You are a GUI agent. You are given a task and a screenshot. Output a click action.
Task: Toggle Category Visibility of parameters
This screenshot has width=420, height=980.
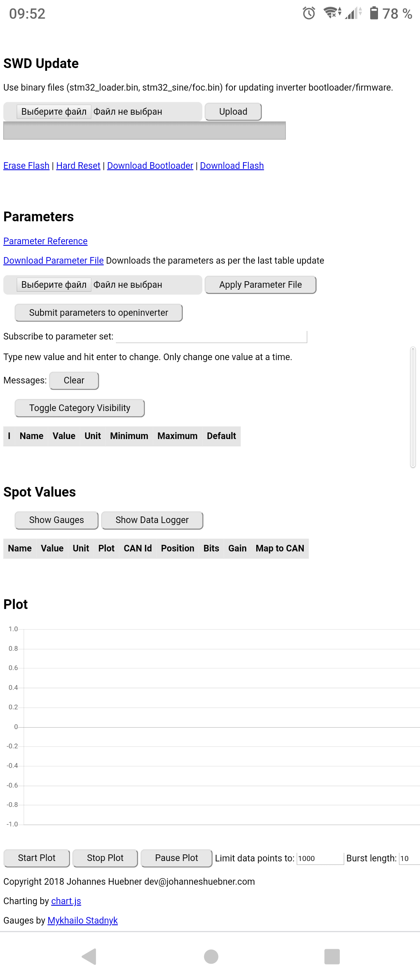coord(80,408)
